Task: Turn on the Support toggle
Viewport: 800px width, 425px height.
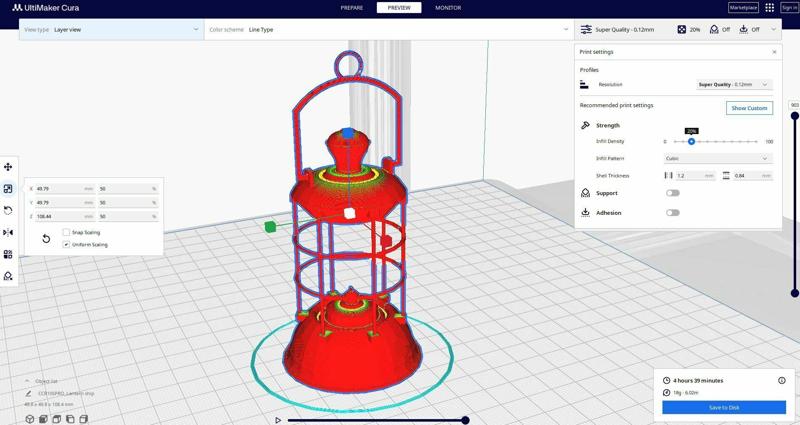Action: pos(673,193)
